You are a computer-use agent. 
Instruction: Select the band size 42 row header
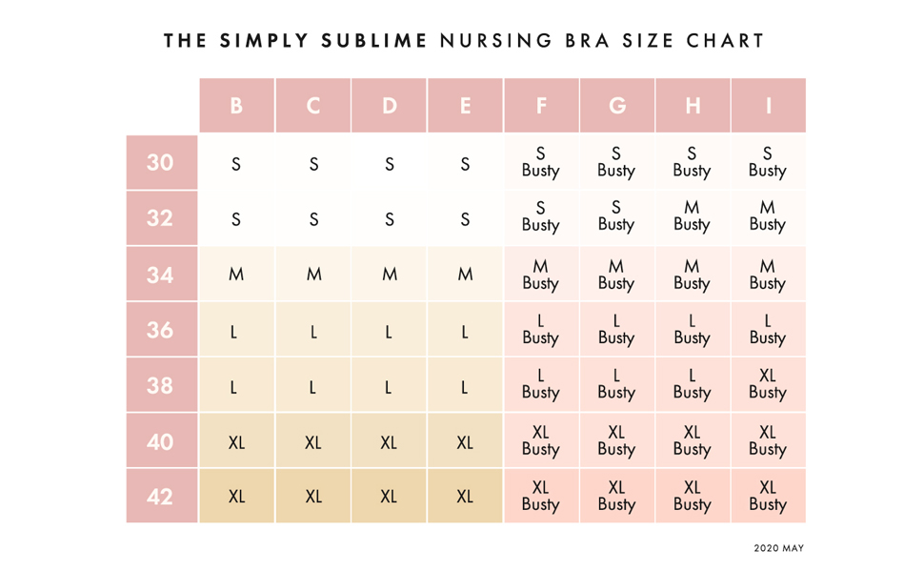click(161, 497)
